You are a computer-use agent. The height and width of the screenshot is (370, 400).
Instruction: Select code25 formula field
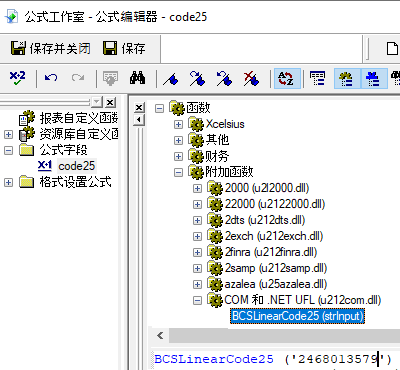click(77, 166)
